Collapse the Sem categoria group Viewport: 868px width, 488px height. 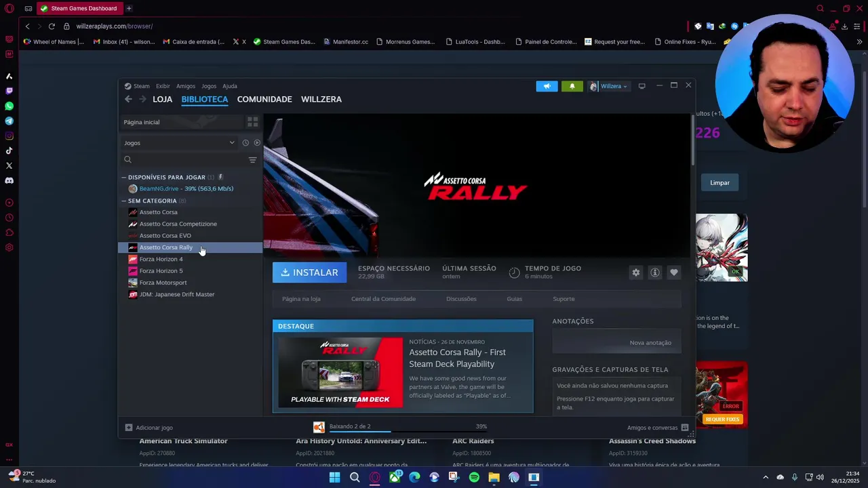pos(124,201)
